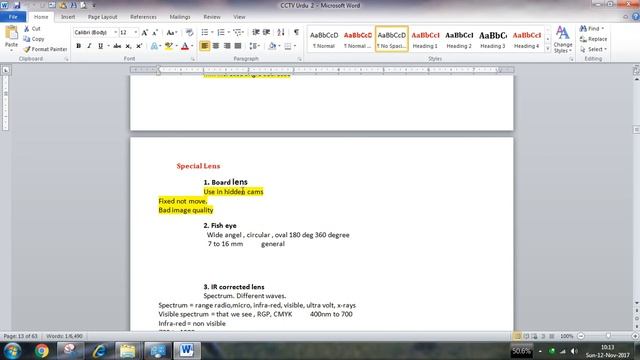Shrink font size with the smaller A
The width and height of the screenshot is (640, 360).
[x=155, y=32]
